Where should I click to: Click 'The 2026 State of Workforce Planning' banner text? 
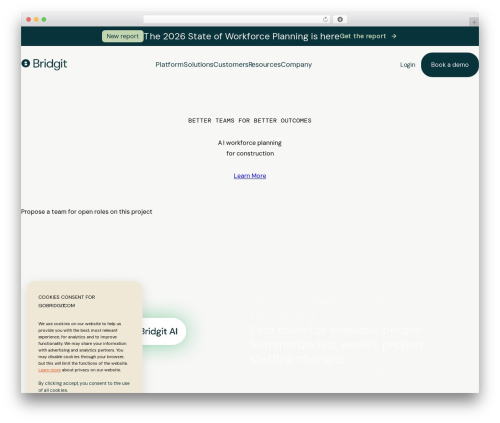(241, 36)
